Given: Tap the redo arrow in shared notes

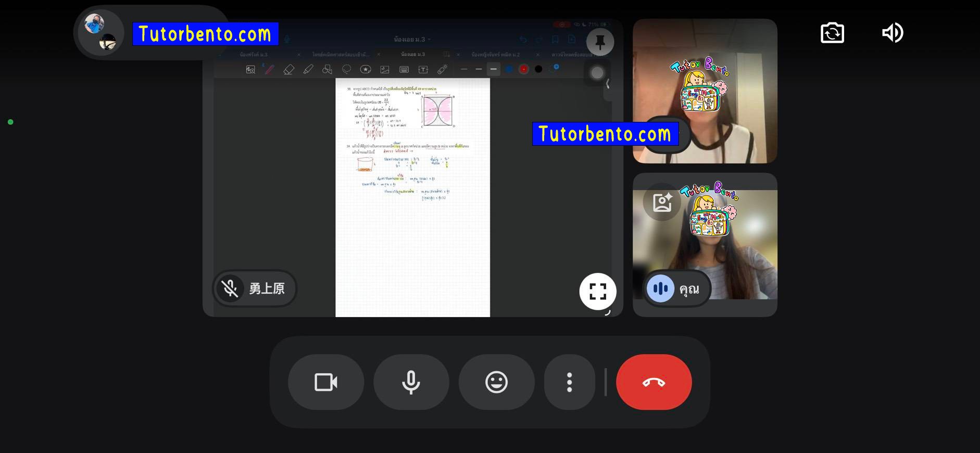Looking at the screenshot, I should pos(539,40).
